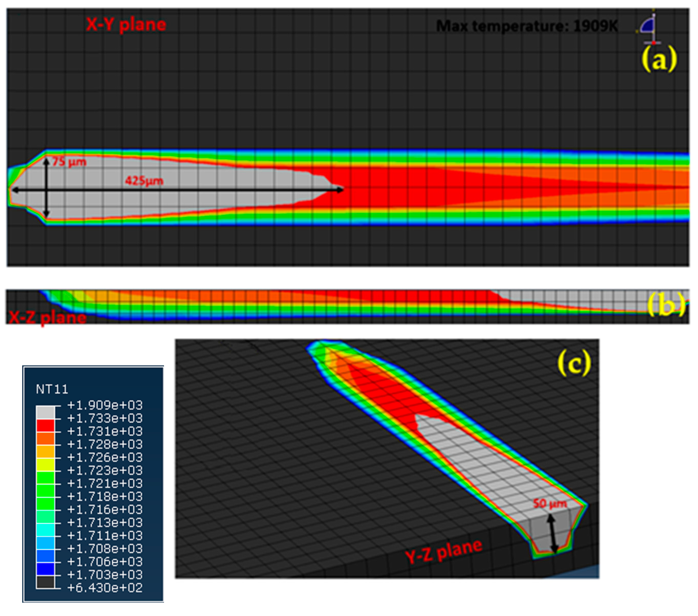Click the yellow (c) panel label
The width and height of the screenshot is (698, 616).
574,363
